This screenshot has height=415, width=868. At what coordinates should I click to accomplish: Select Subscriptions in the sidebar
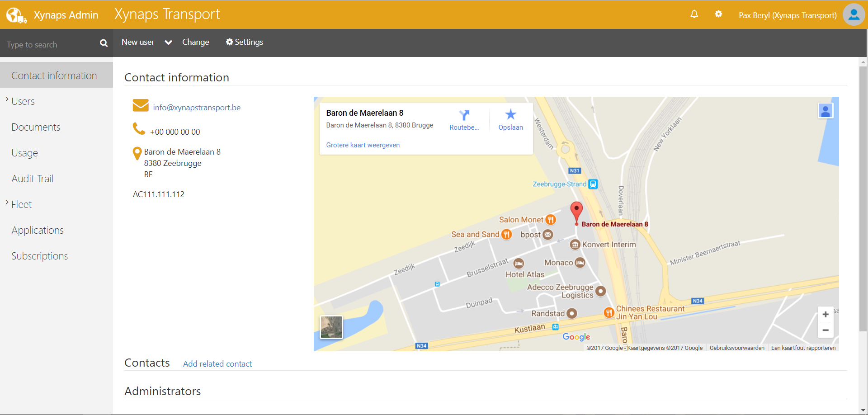[40, 256]
